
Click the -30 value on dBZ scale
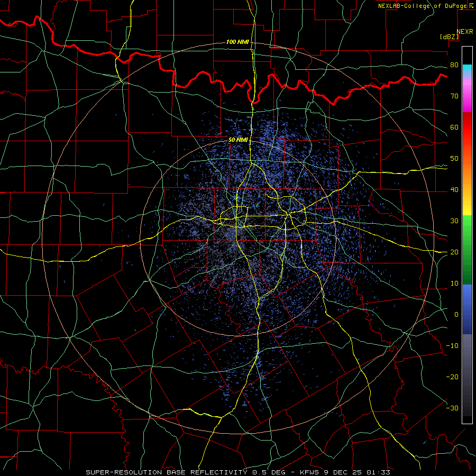click(x=452, y=408)
